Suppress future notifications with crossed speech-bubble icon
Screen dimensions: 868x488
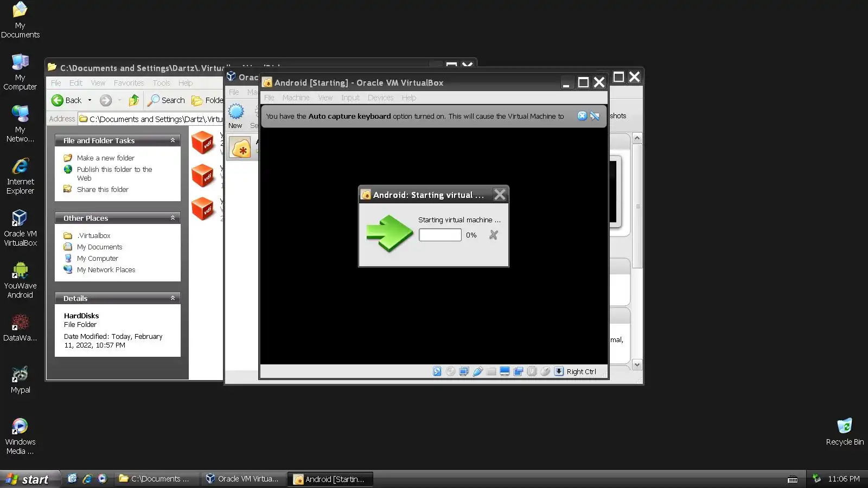click(595, 116)
